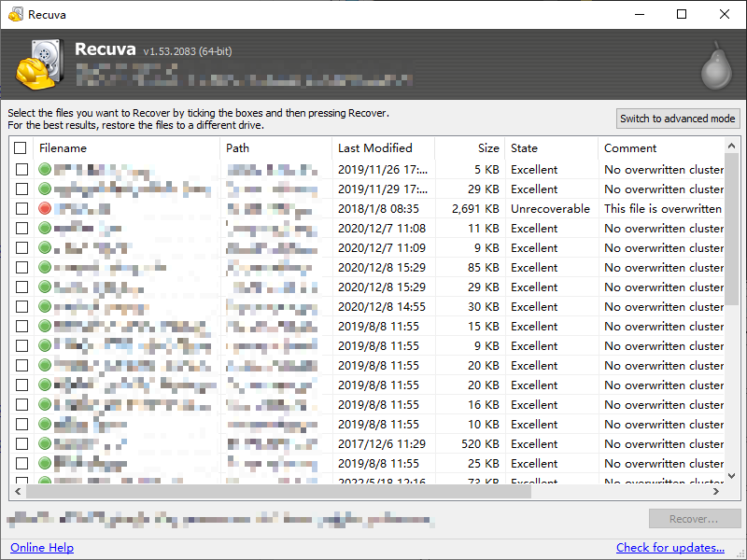Click green status dot of the 85 KB file
The image size is (747, 560).
(x=45, y=268)
